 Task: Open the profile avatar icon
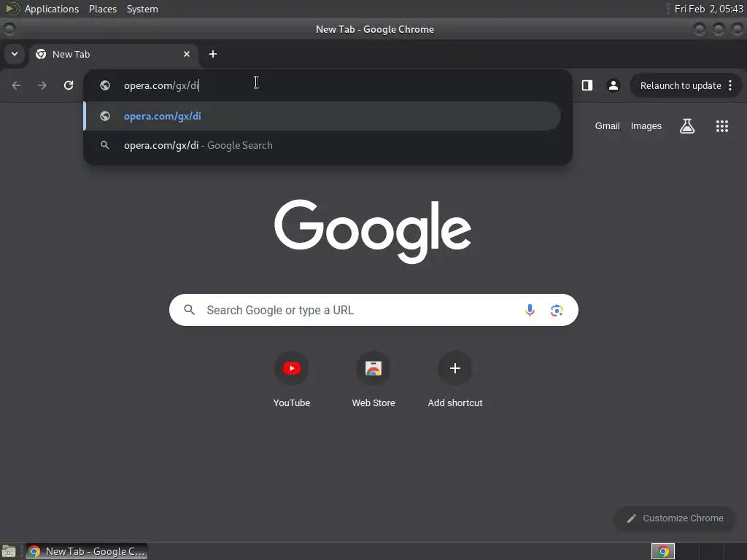tap(613, 85)
